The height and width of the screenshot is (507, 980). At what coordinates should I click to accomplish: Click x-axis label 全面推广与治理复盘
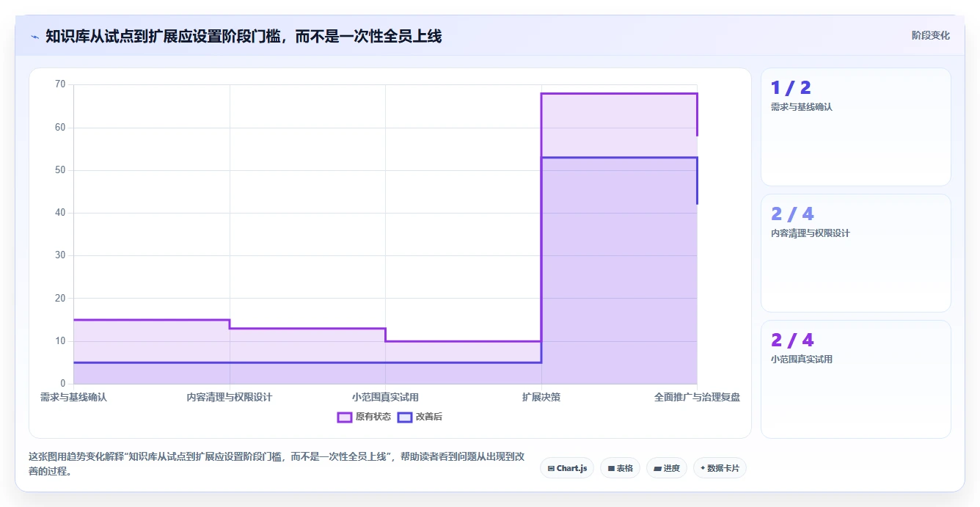coord(697,397)
